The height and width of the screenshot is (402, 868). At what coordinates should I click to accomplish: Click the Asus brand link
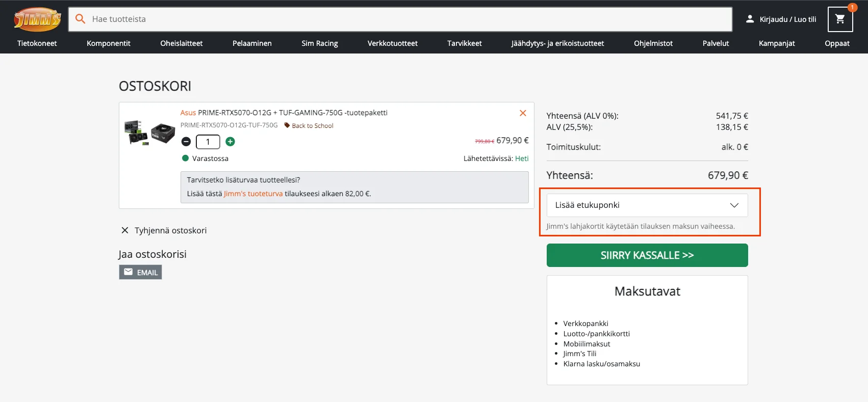point(188,113)
